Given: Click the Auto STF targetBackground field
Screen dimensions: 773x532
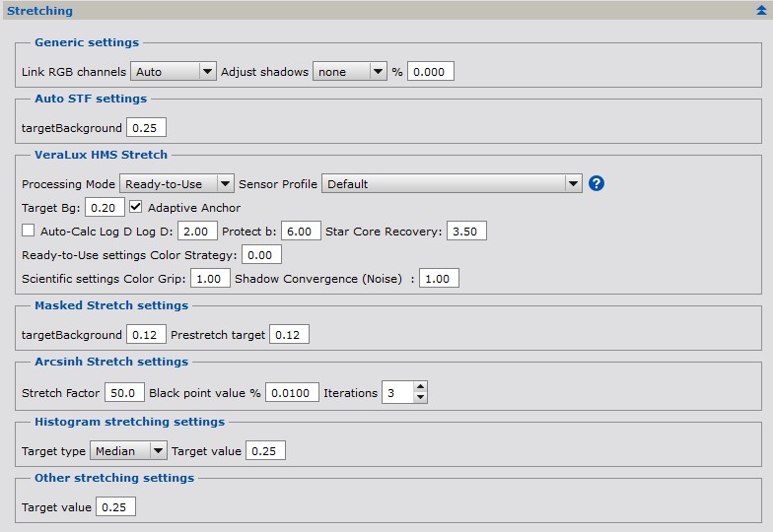Looking at the screenshot, I should 146,128.
